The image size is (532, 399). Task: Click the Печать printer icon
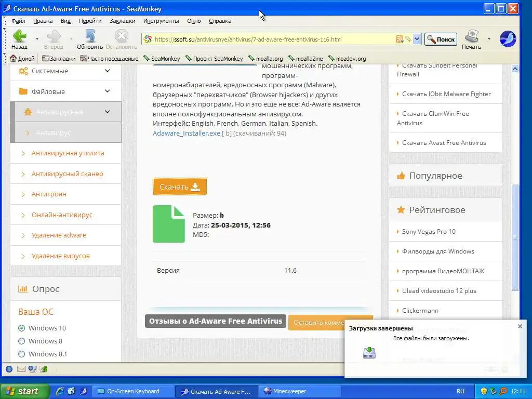pyautogui.click(x=472, y=36)
